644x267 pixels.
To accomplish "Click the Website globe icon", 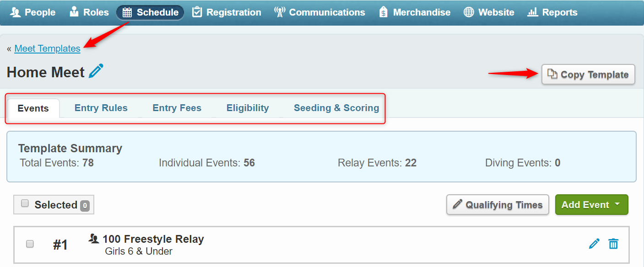I will (x=469, y=12).
